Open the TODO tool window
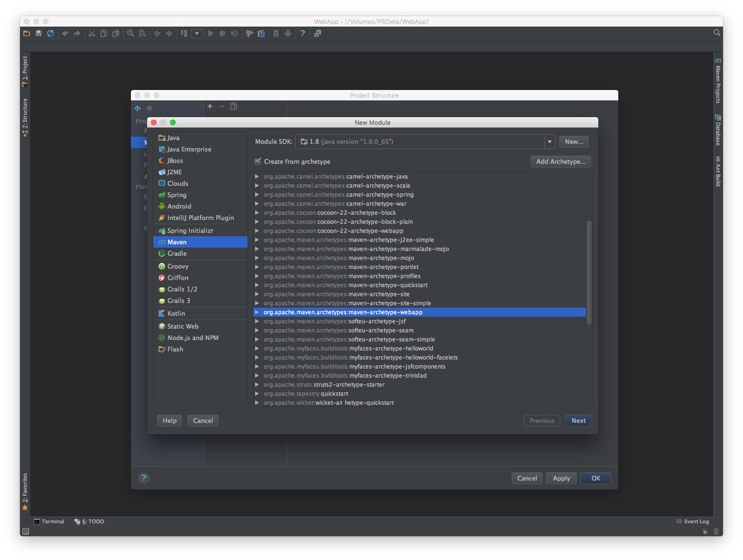 coord(89,521)
